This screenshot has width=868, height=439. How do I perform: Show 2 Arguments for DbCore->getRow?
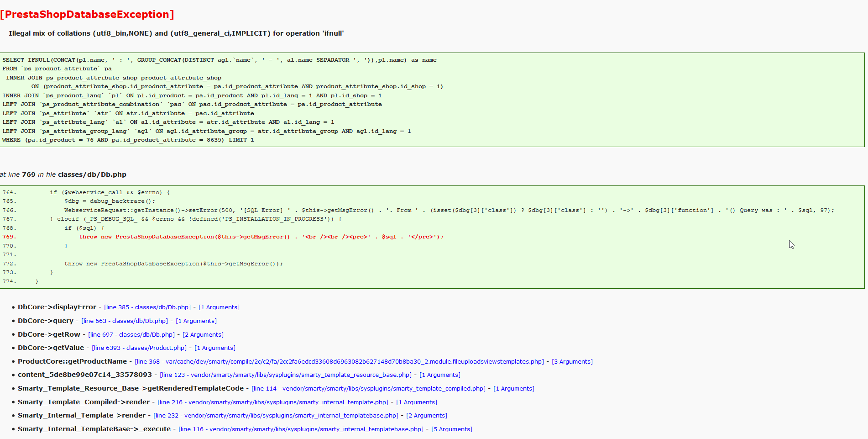point(203,335)
